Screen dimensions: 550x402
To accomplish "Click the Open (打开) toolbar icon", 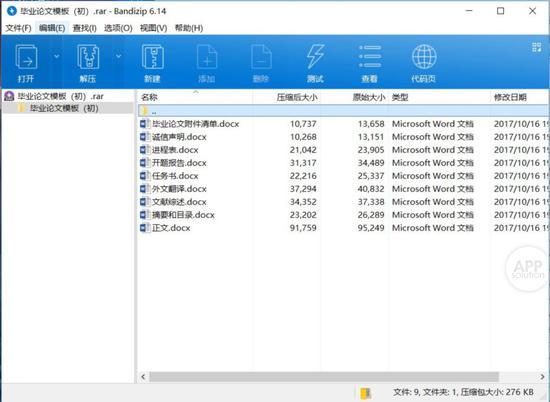I will coord(26,57).
